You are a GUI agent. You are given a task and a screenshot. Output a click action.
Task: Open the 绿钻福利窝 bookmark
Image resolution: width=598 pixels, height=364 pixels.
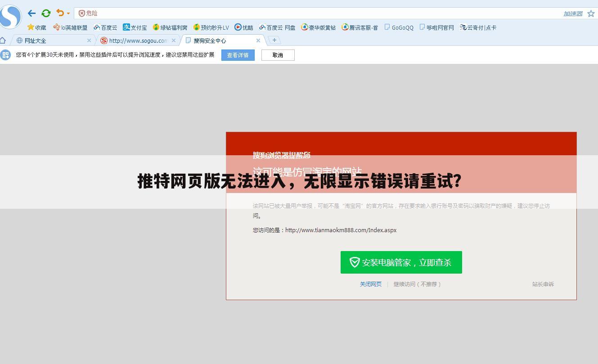pyautogui.click(x=170, y=27)
